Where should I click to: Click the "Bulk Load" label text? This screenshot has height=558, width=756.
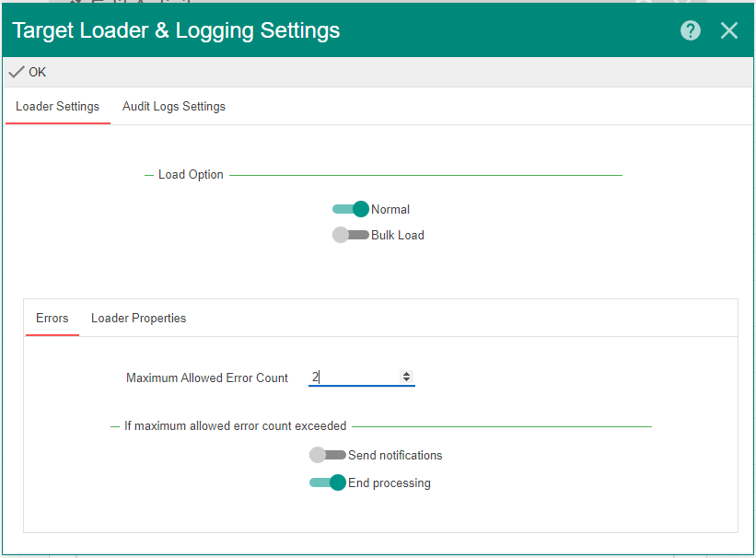pyautogui.click(x=398, y=235)
